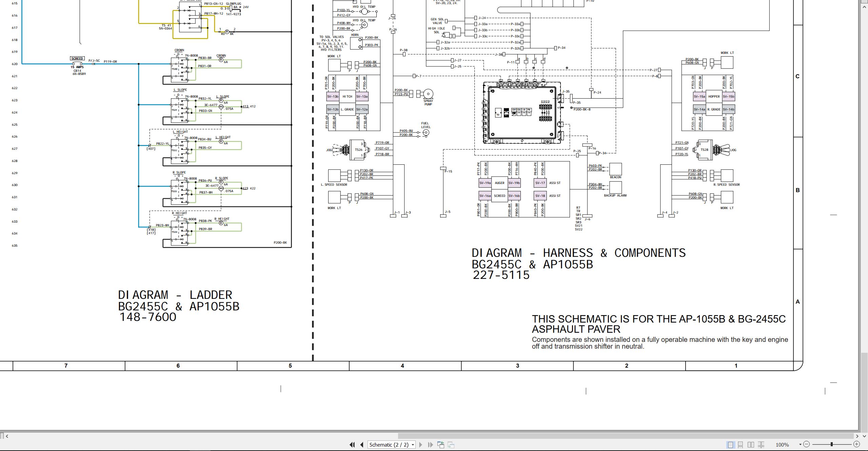Click ladder line number 620
Screen dimensions: 868x451
click(x=15, y=64)
